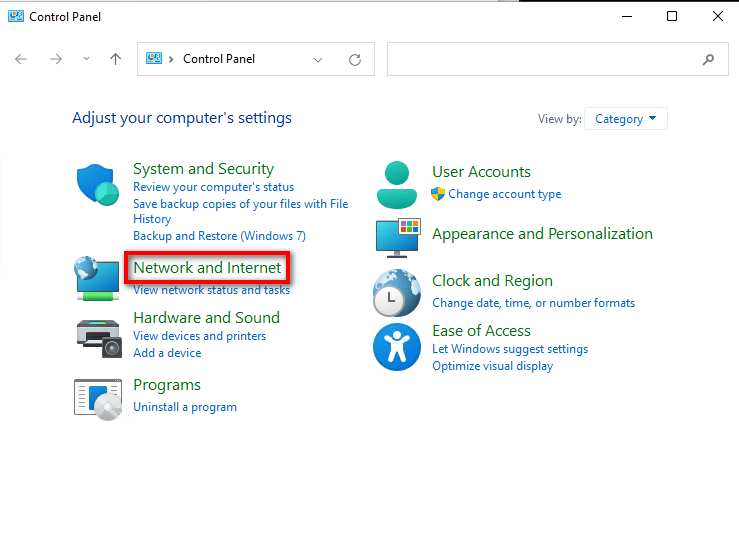Click the Network and Internet globe icon
This screenshot has width=739, height=547.
(x=98, y=278)
